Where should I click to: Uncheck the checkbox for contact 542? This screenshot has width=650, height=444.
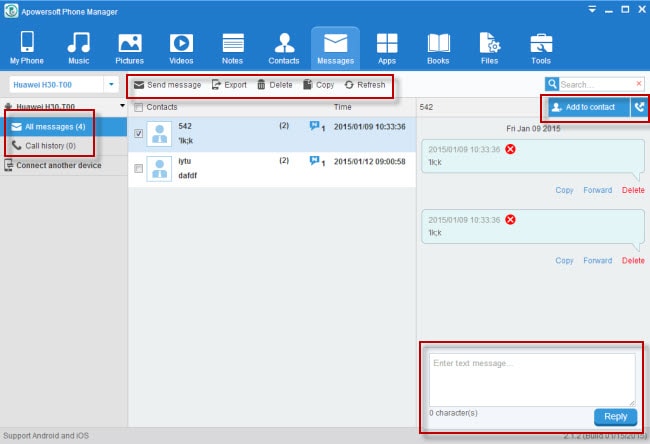point(138,133)
